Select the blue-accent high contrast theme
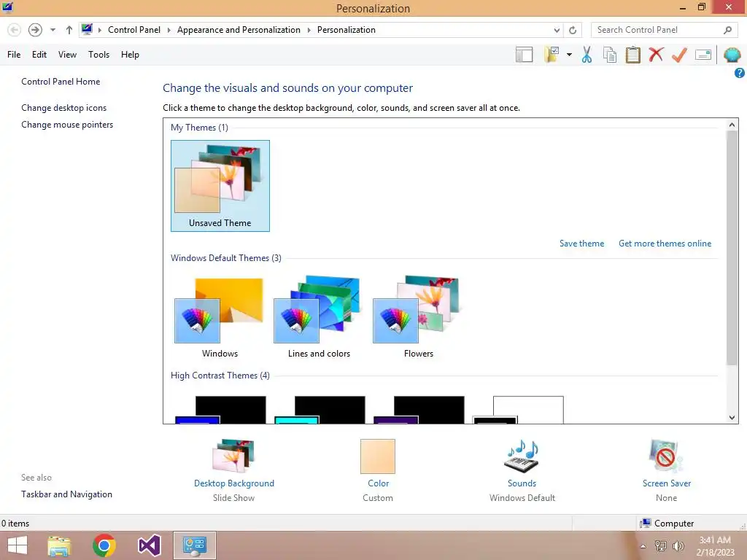747x560 pixels. point(220,410)
